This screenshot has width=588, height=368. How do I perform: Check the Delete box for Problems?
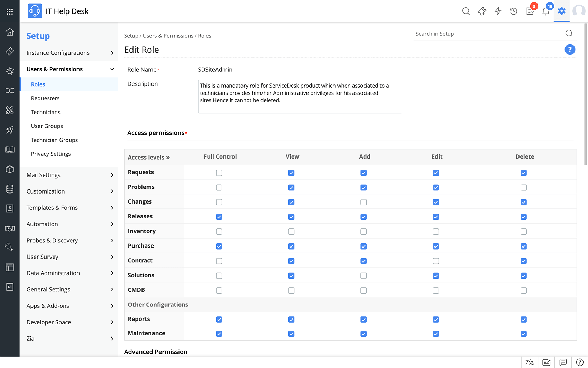coord(524,188)
